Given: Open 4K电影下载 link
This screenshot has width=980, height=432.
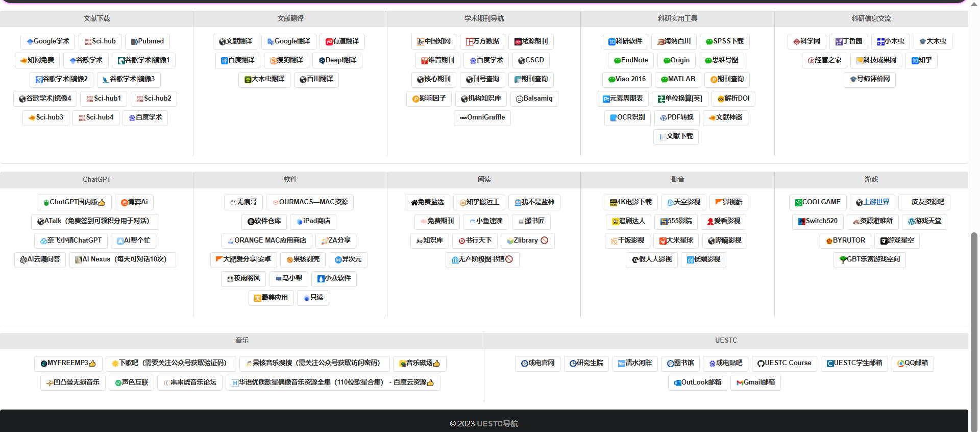Looking at the screenshot, I should [x=631, y=202].
